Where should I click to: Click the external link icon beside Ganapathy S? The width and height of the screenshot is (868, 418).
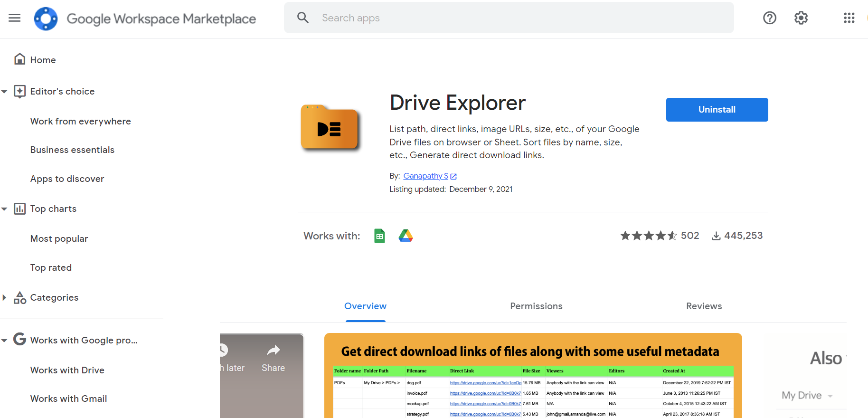point(453,176)
